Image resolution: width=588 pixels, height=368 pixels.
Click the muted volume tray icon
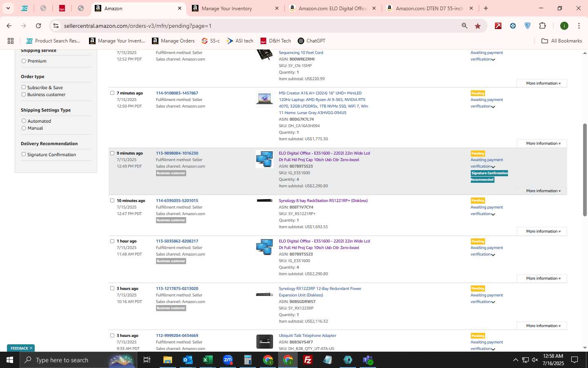click(535, 360)
